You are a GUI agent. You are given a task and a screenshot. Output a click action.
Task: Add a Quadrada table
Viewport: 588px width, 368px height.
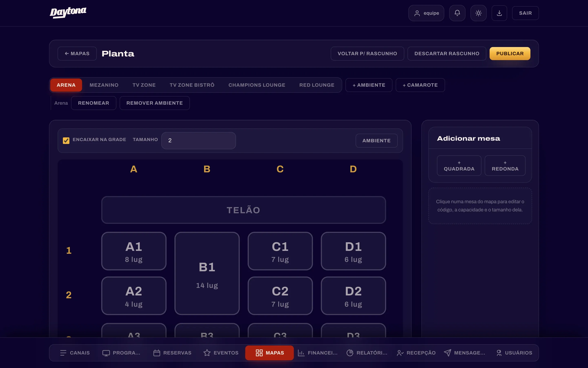[x=459, y=166]
